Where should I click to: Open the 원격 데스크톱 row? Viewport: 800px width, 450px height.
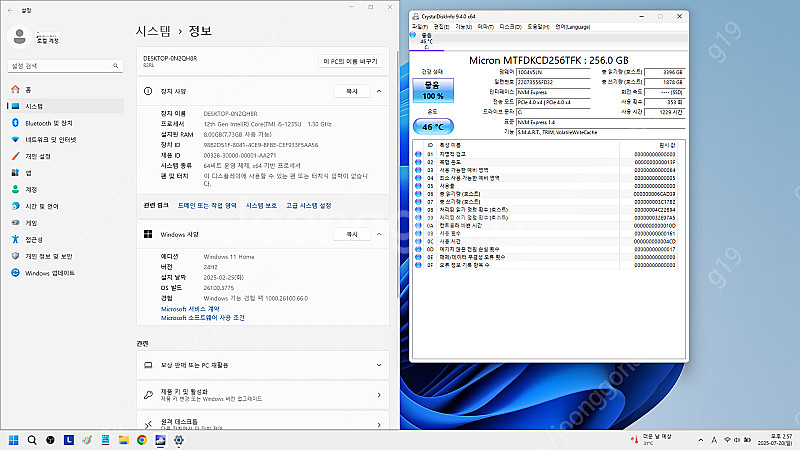click(263, 422)
